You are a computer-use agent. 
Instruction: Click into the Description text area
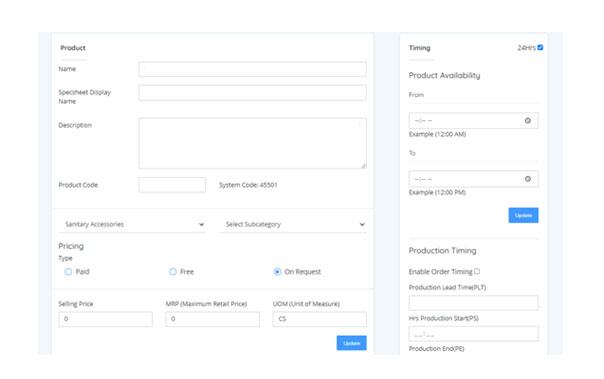click(x=252, y=143)
